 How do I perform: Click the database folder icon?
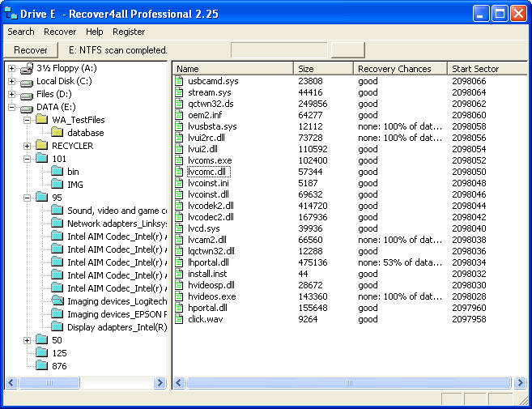tap(57, 132)
